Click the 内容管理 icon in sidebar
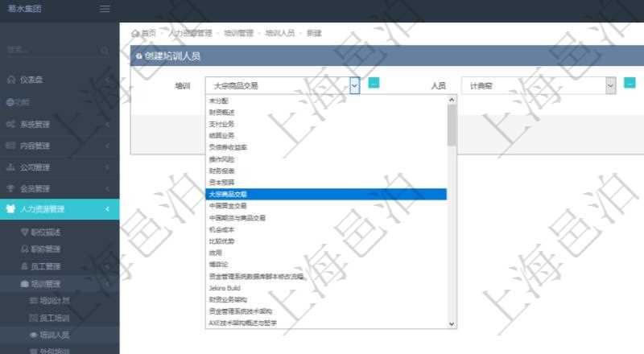This screenshot has height=354, width=644. (10, 146)
